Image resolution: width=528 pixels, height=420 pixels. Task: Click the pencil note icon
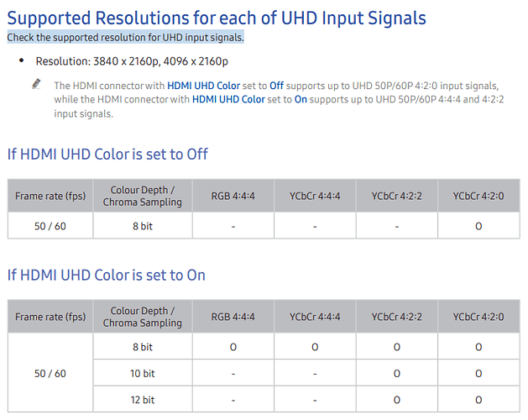coord(36,84)
